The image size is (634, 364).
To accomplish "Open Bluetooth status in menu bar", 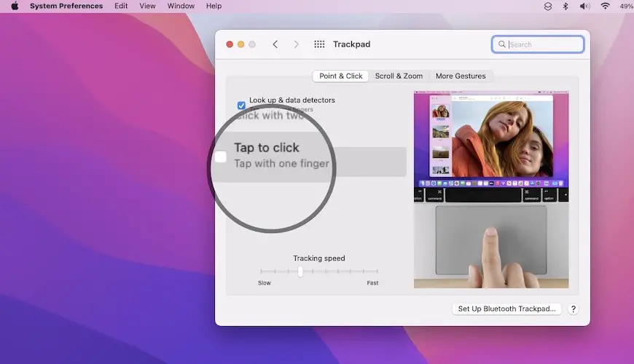I will [565, 6].
